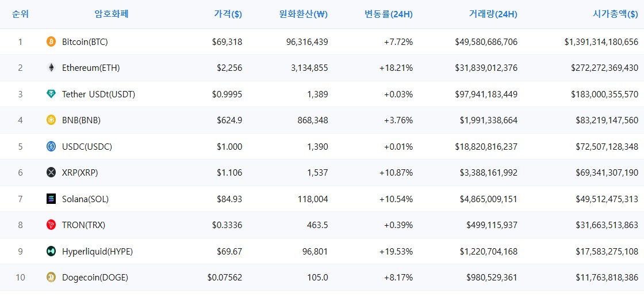644x296 pixels.
Task: Select Hyperliquid price $69.67
Action: 229,252
